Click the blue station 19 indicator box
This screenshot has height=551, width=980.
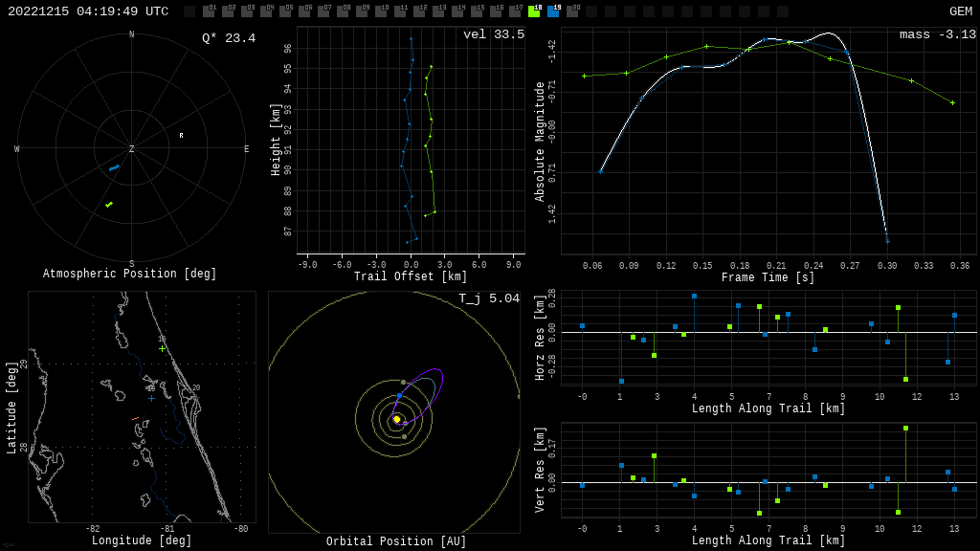pyautogui.click(x=553, y=11)
